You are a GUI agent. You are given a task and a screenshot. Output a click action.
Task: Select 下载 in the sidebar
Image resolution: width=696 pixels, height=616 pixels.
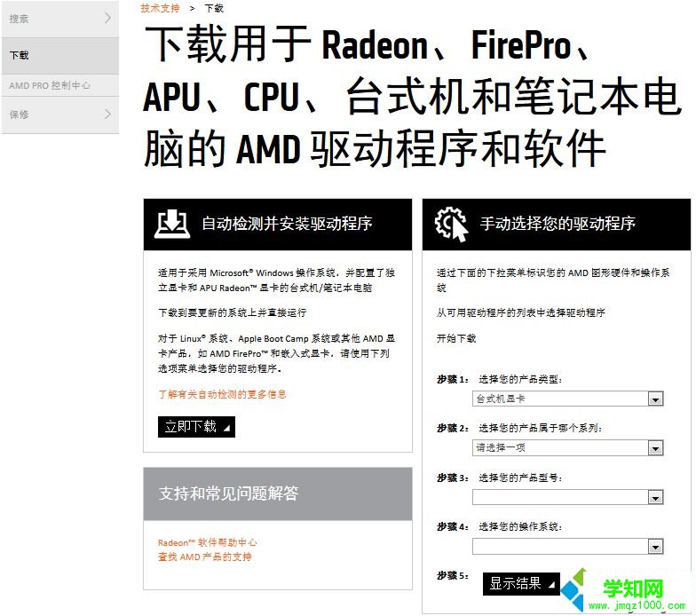(x=60, y=55)
